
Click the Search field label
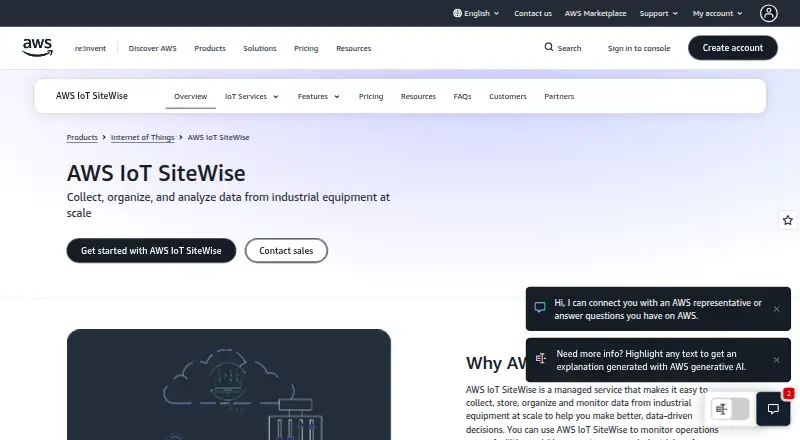569,48
